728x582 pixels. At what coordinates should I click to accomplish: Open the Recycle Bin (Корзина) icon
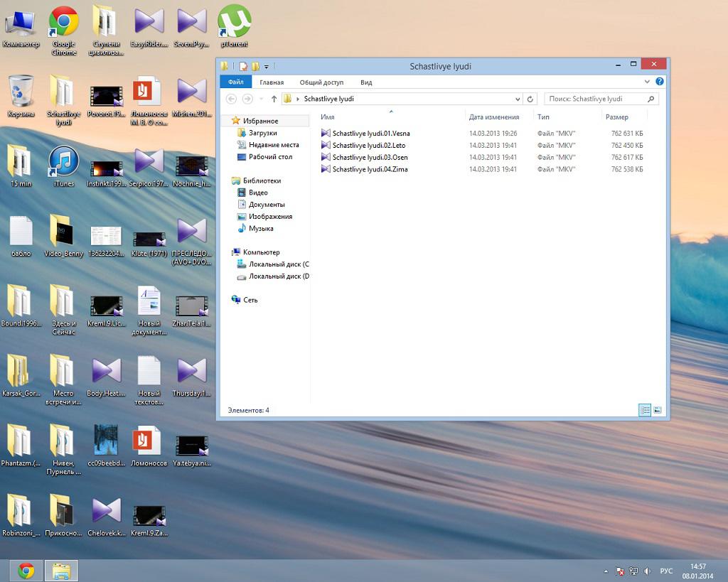coord(21,92)
